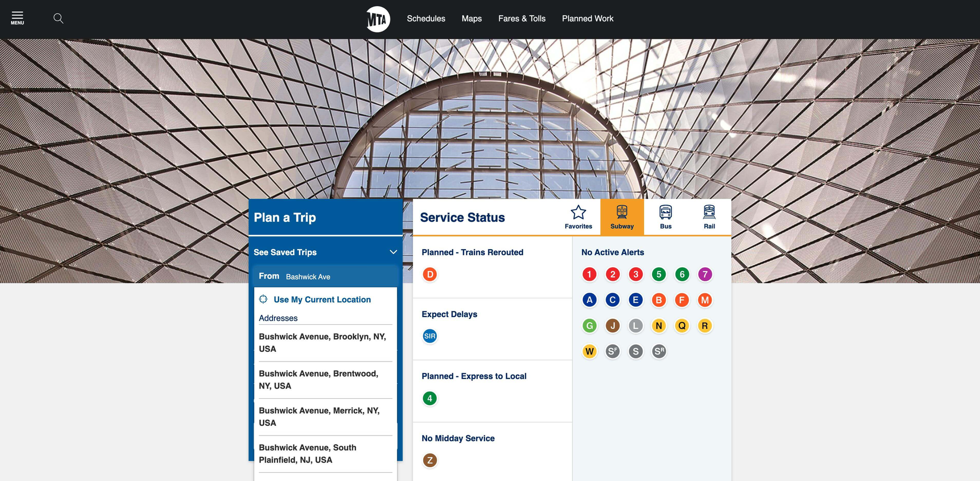Open the Planned Work menu item
The width and height of the screenshot is (980, 481).
[587, 18]
